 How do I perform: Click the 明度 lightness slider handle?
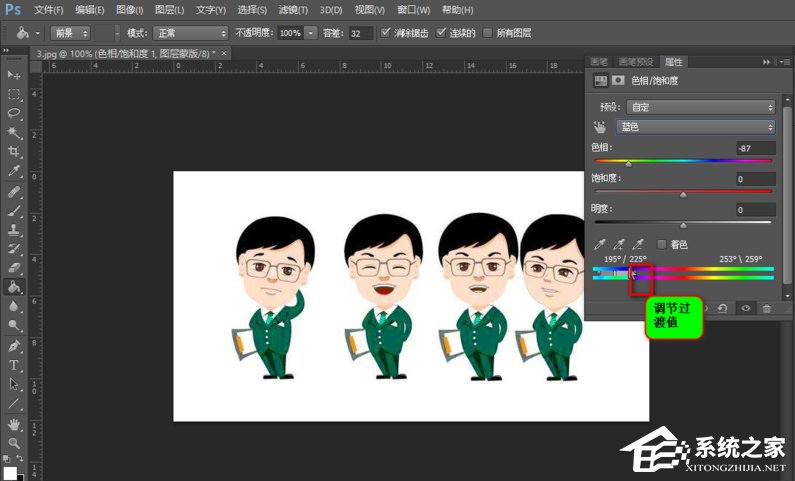tap(683, 225)
